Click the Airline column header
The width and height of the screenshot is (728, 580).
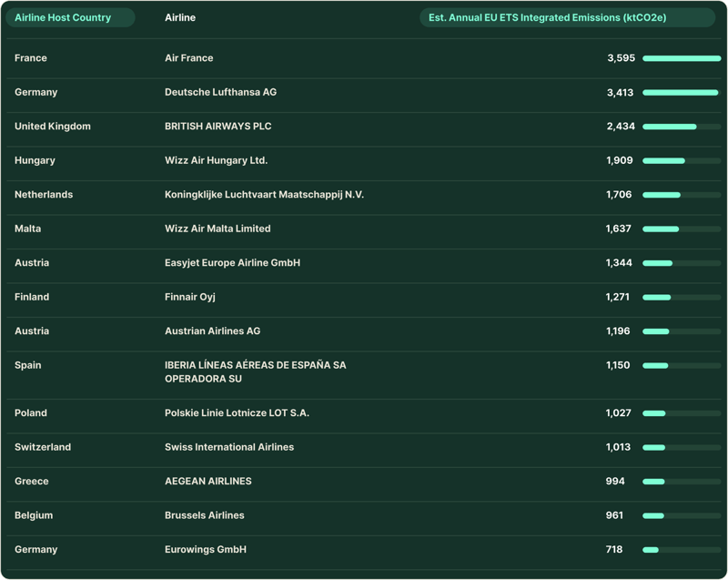point(180,17)
